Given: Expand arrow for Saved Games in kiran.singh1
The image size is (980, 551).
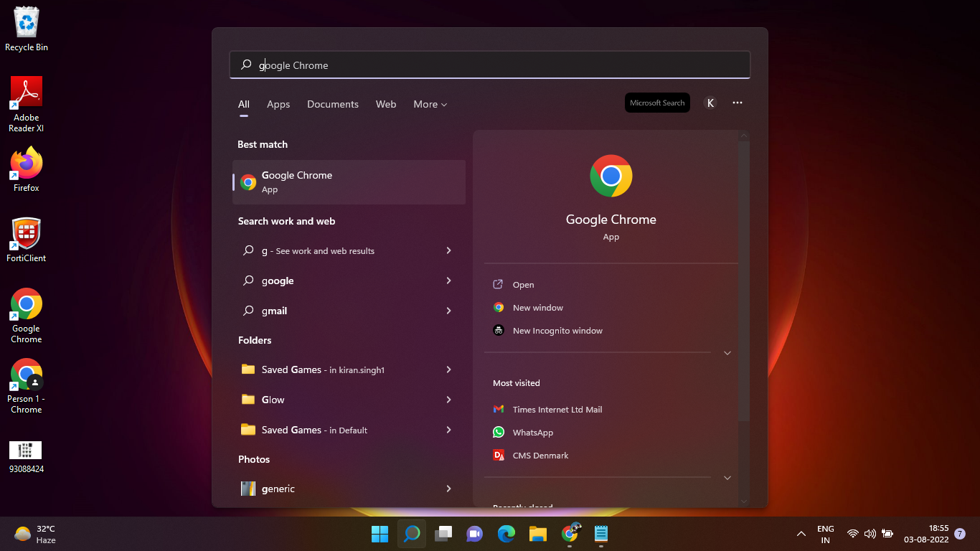Looking at the screenshot, I should point(449,369).
